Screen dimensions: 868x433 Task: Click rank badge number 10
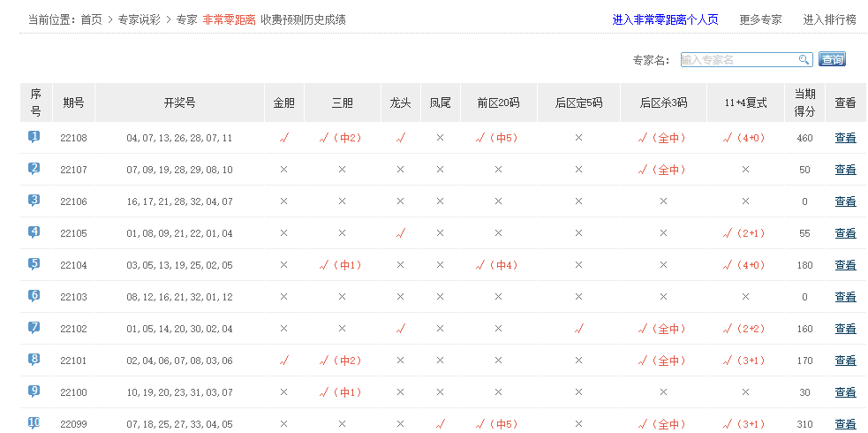tap(34, 423)
